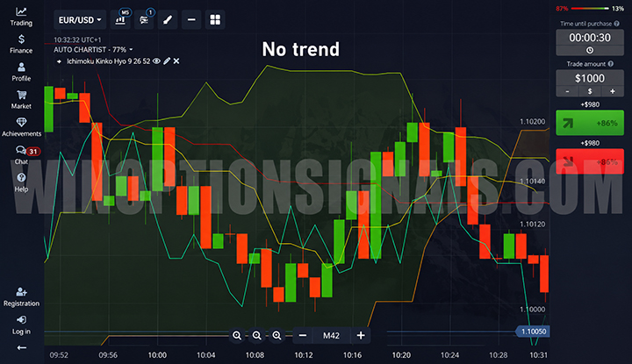The height and width of the screenshot is (364, 632).
Task: Click the 87% / 13% sentiment bar
Action: [590, 9]
